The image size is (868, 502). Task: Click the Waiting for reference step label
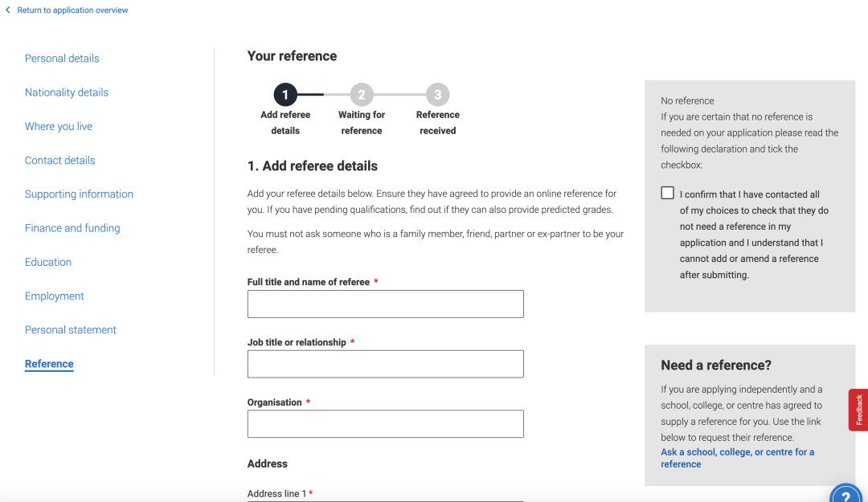(x=362, y=122)
